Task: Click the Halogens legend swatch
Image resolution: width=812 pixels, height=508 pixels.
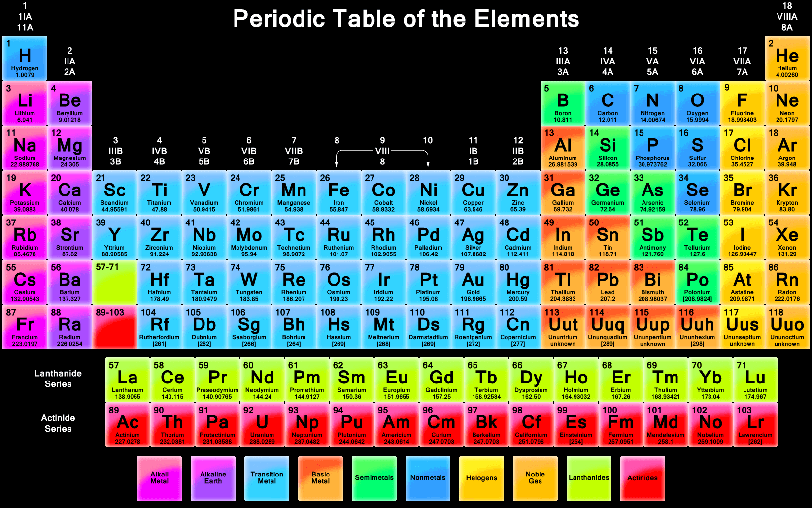Action: click(x=481, y=478)
